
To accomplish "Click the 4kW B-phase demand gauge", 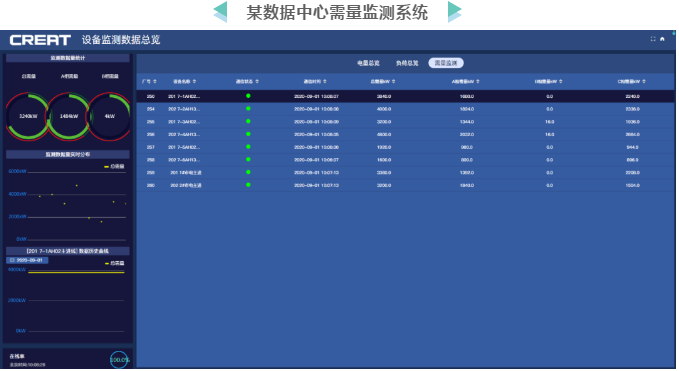I will (110, 116).
